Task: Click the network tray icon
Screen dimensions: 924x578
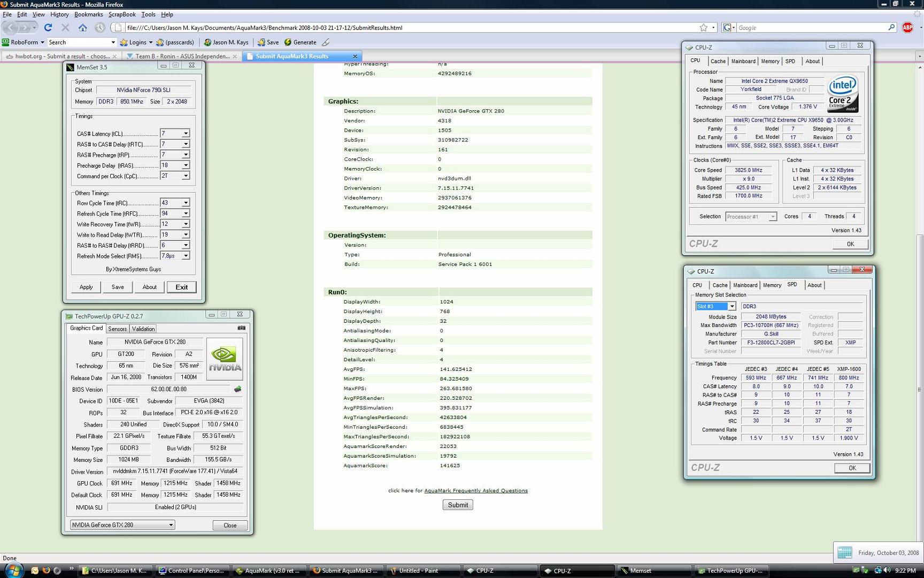Action: (x=877, y=571)
